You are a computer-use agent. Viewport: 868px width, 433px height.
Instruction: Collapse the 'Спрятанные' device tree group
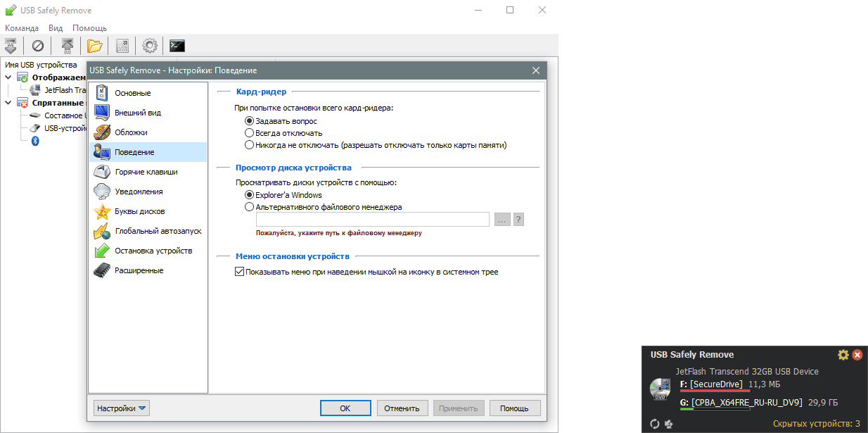coord(8,102)
